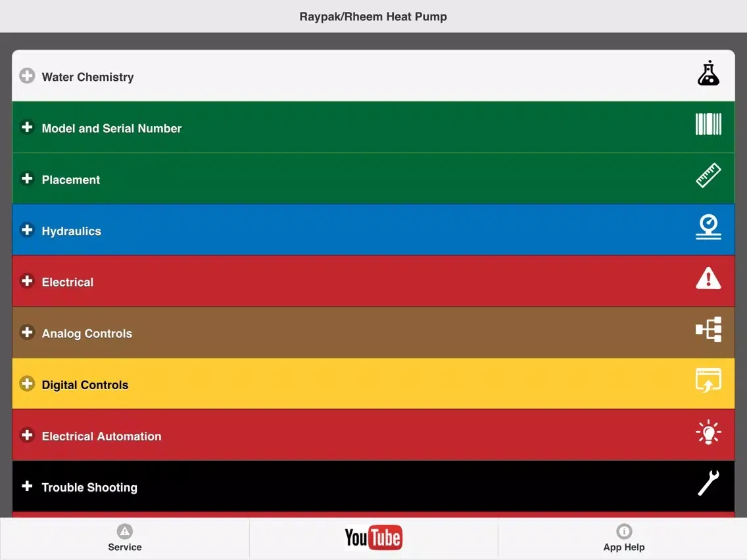747x560 pixels.
Task: Select the Electrical Automation label
Action: [101, 436]
